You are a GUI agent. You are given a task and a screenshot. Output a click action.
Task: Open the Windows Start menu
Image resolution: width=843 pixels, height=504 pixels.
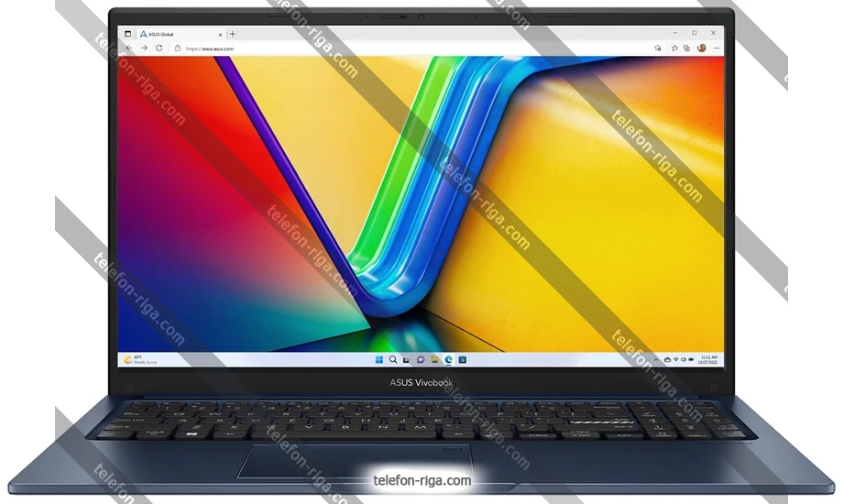(x=379, y=360)
